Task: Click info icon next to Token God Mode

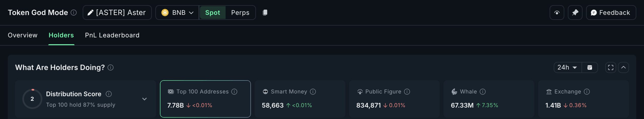Action: (x=74, y=13)
